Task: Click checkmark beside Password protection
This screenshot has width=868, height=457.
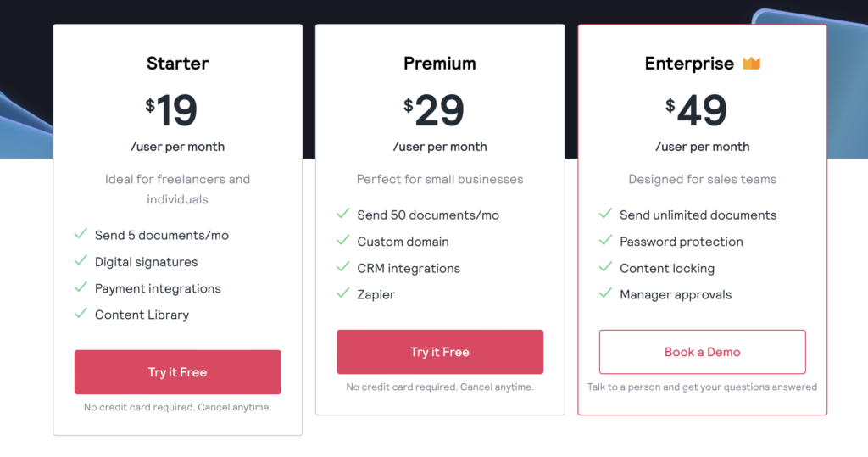Action: click(605, 241)
